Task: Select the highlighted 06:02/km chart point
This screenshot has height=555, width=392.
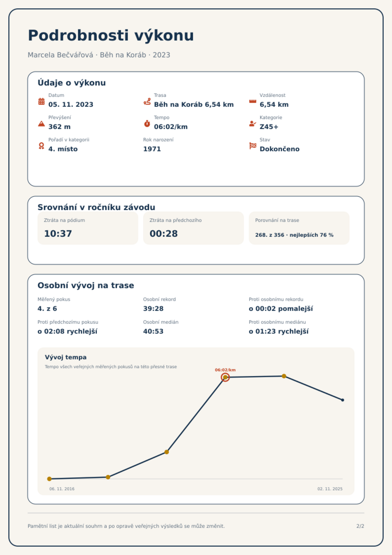Action: coord(225,377)
